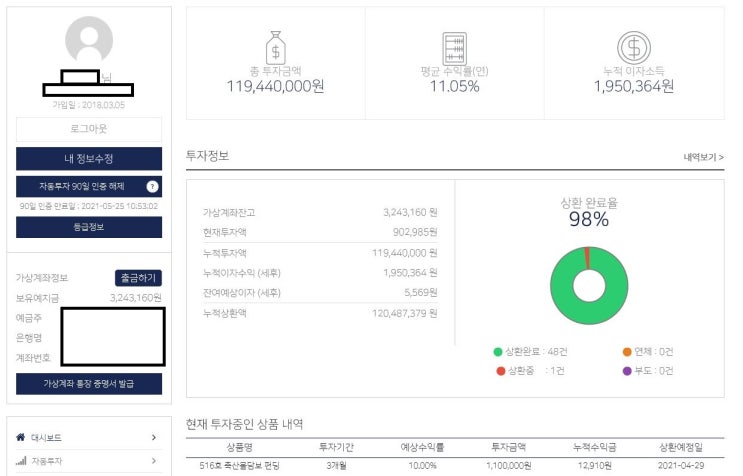Click the 현재투자액 902,985원 value

[x=415, y=232]
